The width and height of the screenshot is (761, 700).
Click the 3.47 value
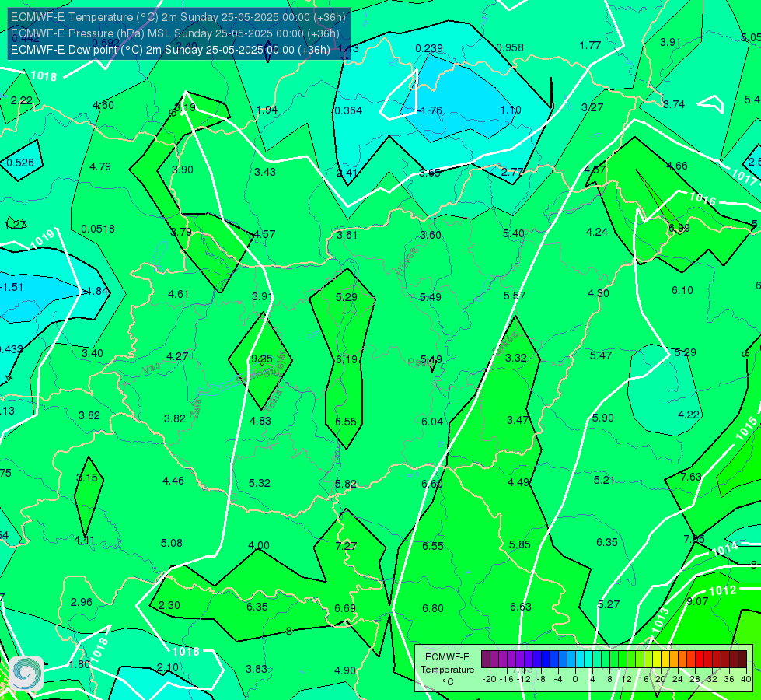518,421
